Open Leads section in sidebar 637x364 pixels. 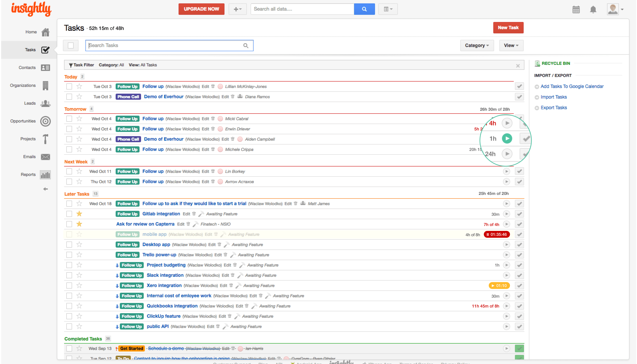pos(38,103)
